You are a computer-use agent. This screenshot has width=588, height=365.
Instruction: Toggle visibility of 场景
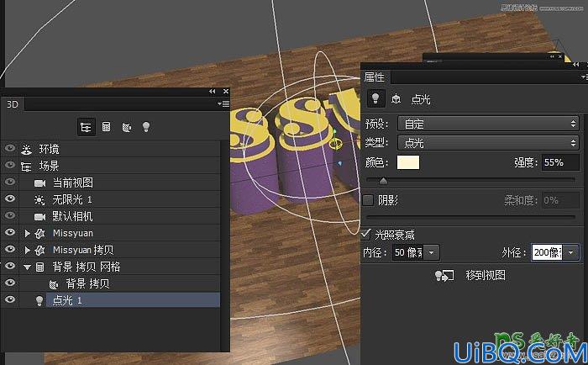[10, 165]
